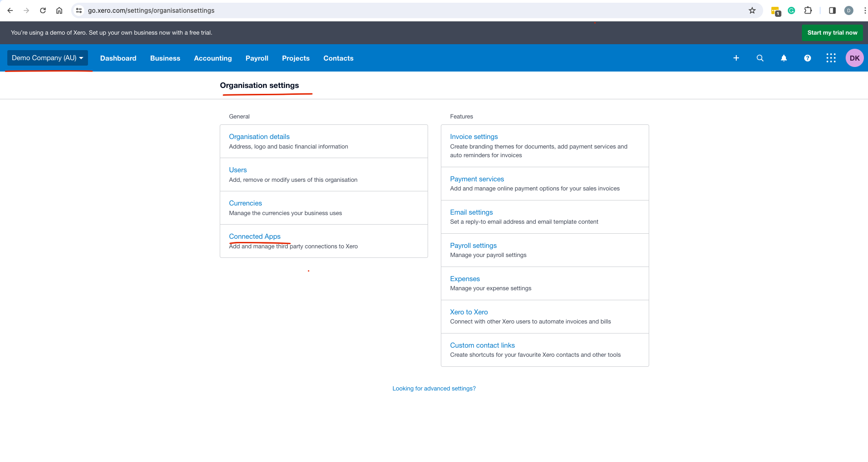Click the Organisation settings heading

pos(259,85)
